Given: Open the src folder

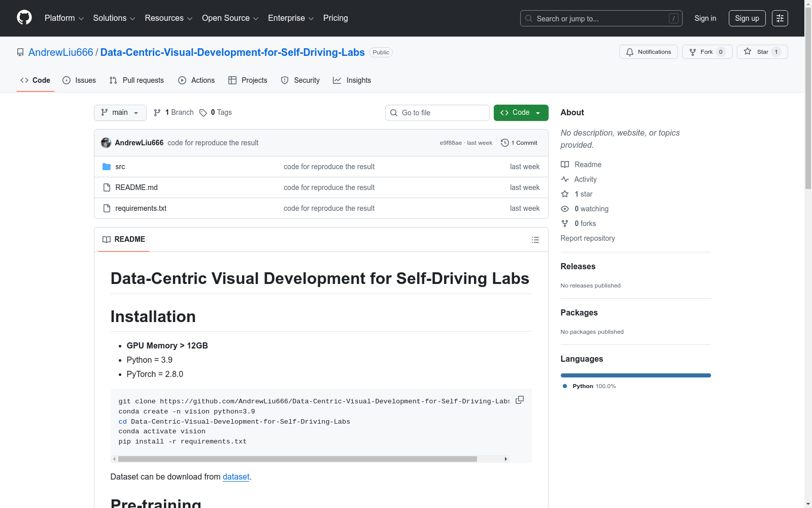Looking at the screenshot, I should point(120,167).
